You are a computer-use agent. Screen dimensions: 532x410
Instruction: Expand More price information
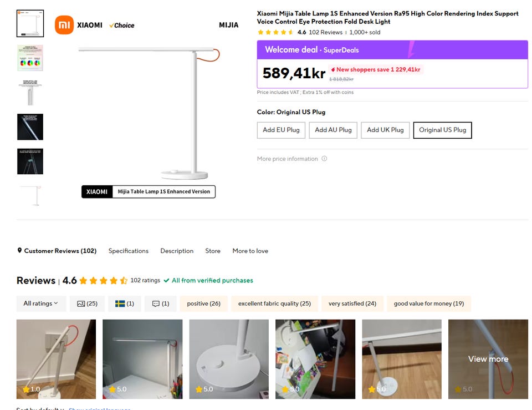(x=288, y=159)
